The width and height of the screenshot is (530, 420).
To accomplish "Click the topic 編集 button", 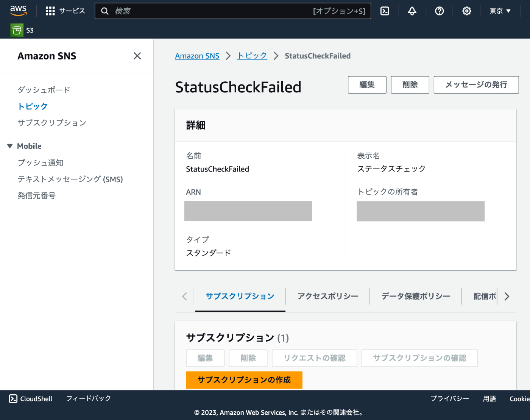I will click(x=367, y=85).
